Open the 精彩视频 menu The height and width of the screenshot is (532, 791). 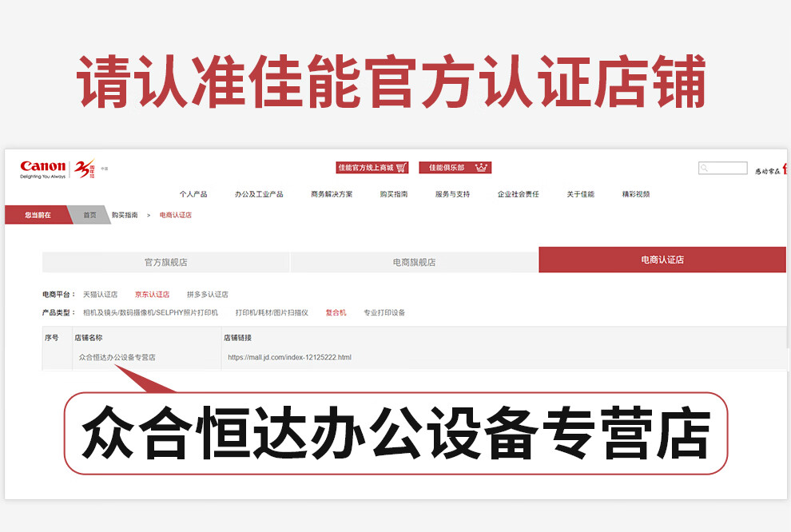pyautogui.click(x=636, y=194)
